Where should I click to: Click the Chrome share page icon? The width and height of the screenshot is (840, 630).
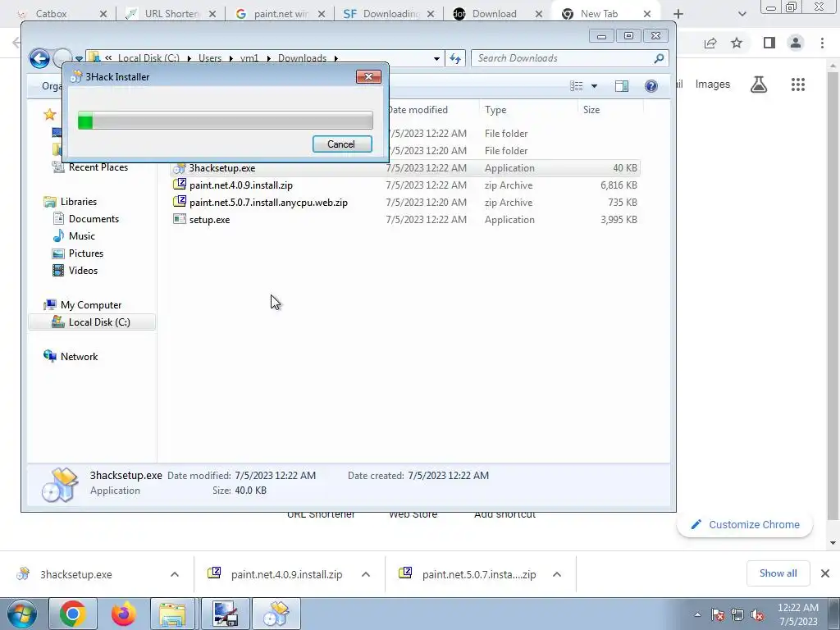click(710, 43)
